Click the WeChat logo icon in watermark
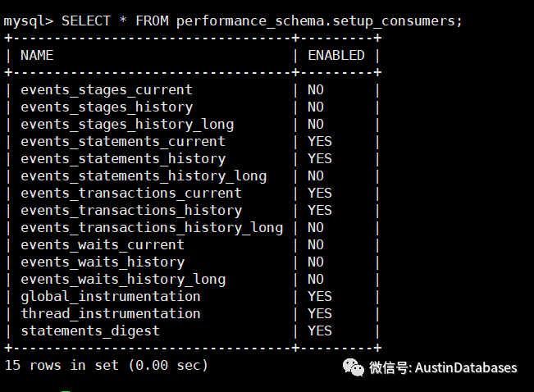Viewport: 534px width, 392px height. (x=354, y=367)
